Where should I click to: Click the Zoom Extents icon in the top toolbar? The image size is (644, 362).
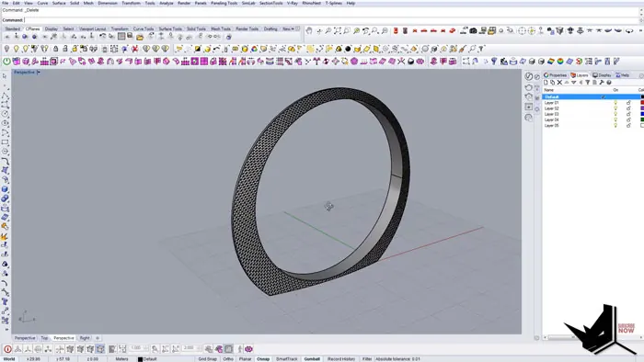click(x=338, y=30)
